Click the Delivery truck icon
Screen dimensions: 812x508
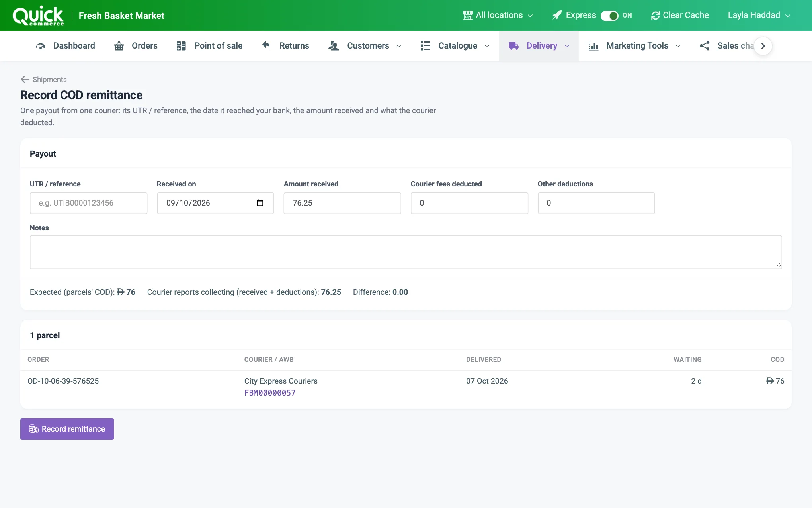513,46
